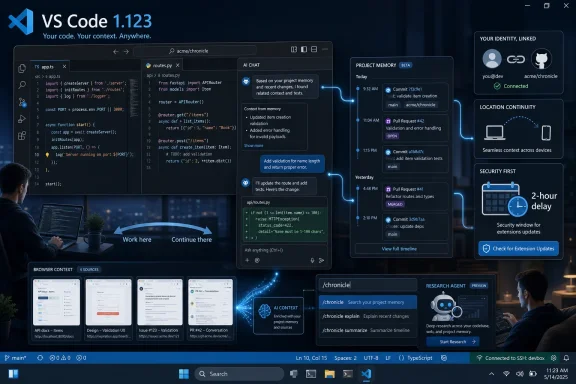The image size is (576, 384).
Task: Click the laptop icon in Location Continuity
Action: (494, 132)
